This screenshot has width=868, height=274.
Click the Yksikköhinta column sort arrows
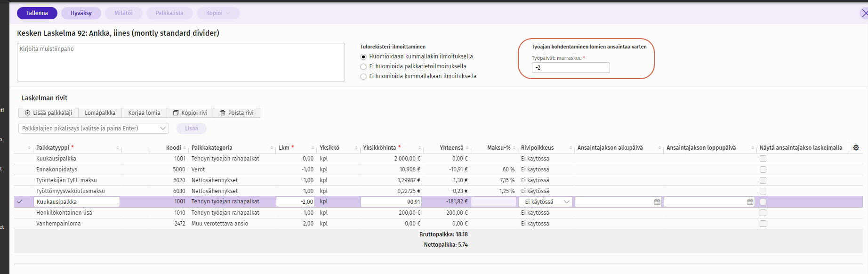(420, 148)
